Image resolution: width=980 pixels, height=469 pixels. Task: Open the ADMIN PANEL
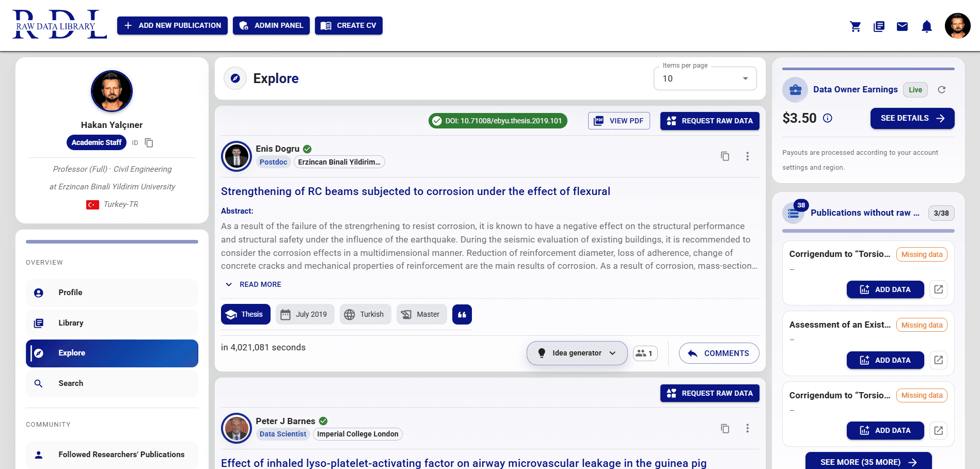click(x=271, y=25)
